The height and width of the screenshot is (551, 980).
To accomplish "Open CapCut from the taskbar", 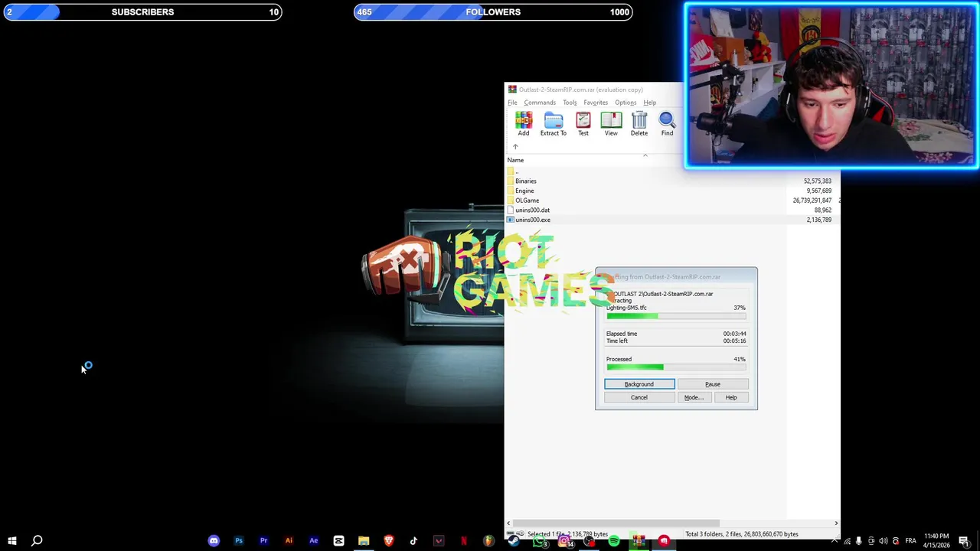I will (x=338, y=541).
